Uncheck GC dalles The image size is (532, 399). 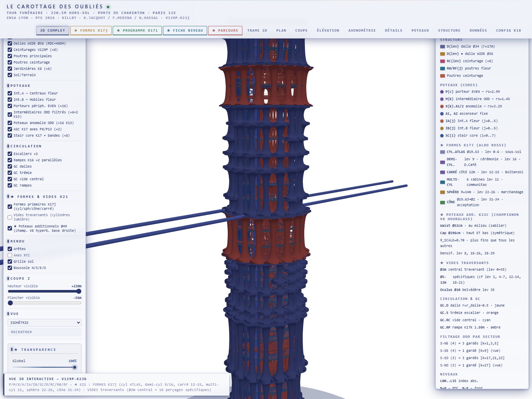tap(10, 167)
